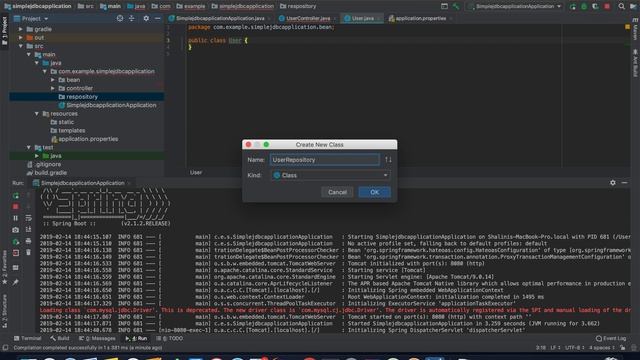
Task: Collapse the test folder
Action: point(29,147)
